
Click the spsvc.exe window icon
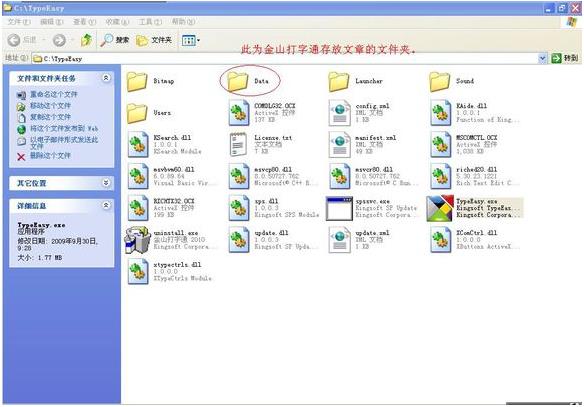pos(339,209)
